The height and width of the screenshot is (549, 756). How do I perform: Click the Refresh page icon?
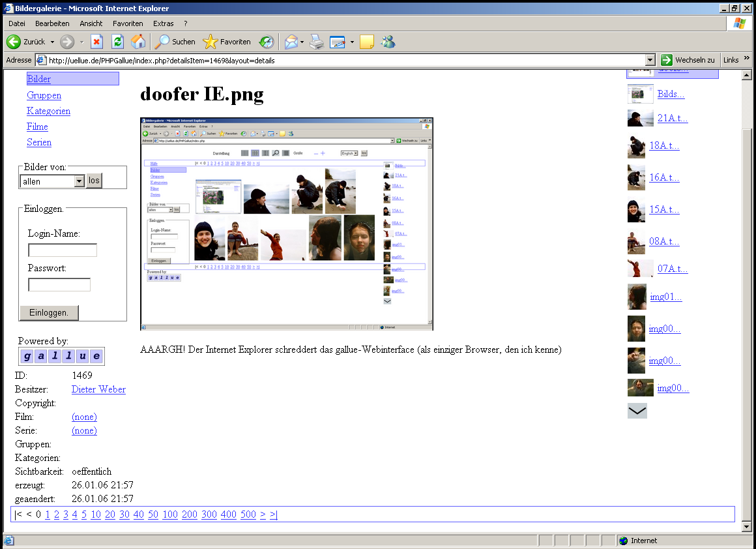(117, 42)
